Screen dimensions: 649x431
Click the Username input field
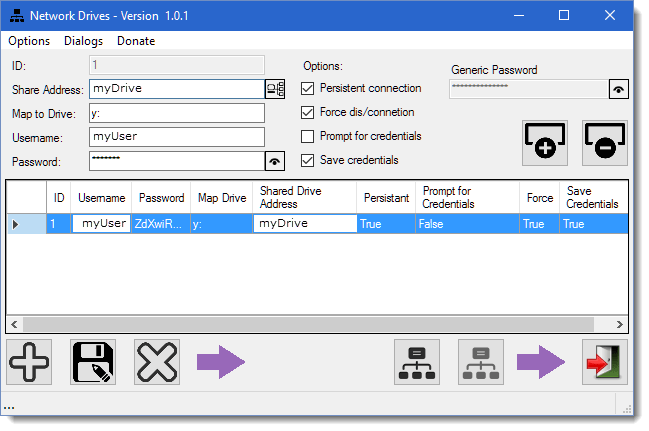(176, 137)
